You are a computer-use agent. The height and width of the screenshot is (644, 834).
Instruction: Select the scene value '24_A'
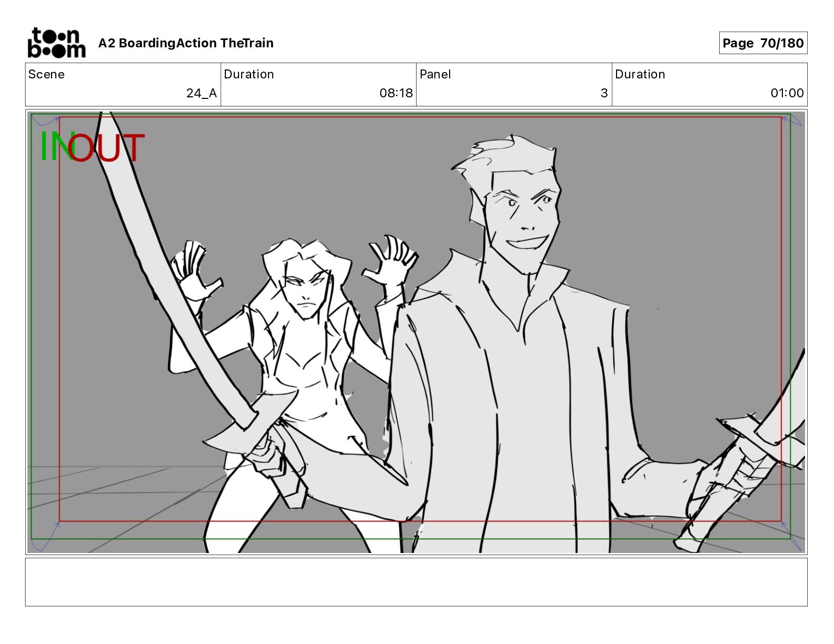(x=202, y=93)
